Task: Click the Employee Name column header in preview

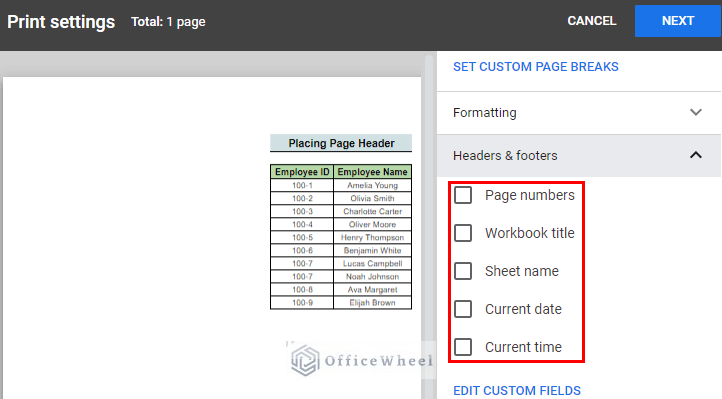Action: click(x=373, y=172)
